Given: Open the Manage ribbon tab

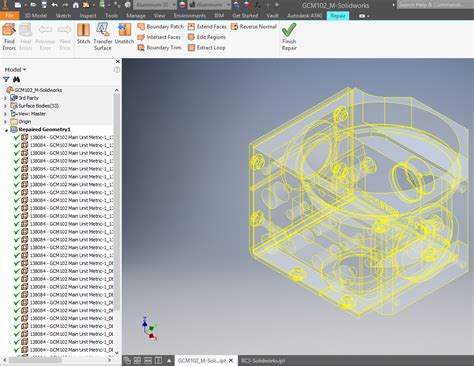Looking at the screenshot, I should (x=136, y=16).
